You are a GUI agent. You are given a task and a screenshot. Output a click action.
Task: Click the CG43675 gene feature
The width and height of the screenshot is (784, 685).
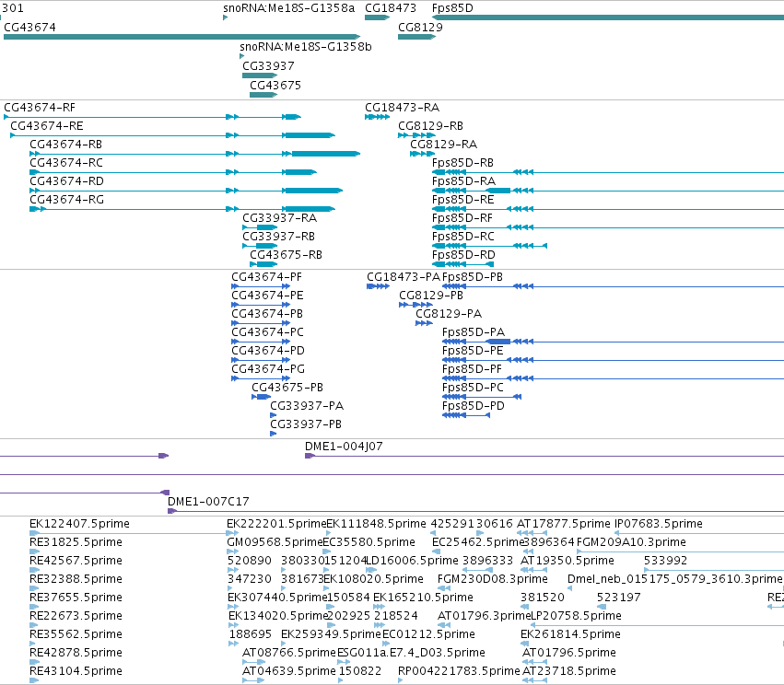coord(263,95)
